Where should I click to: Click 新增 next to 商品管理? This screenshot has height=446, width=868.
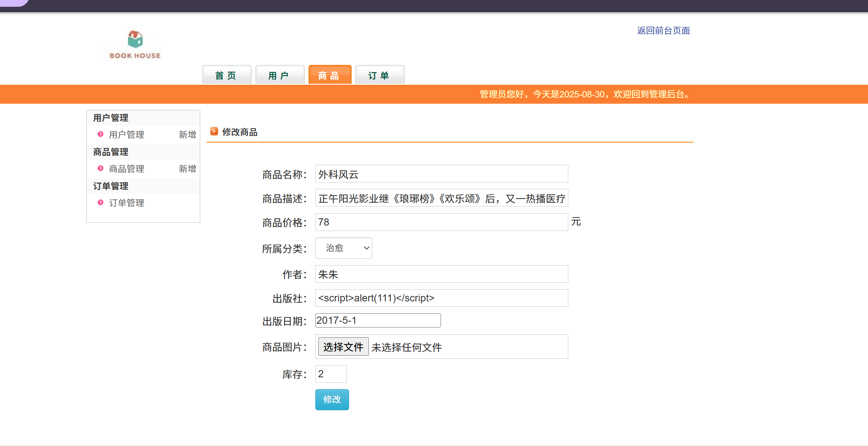187,169
